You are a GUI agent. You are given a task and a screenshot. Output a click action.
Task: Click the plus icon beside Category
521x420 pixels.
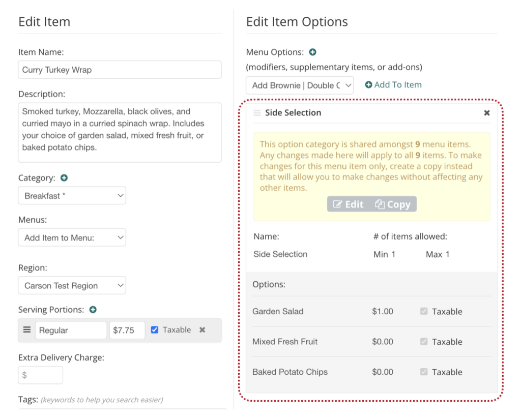tap(64, 178)
